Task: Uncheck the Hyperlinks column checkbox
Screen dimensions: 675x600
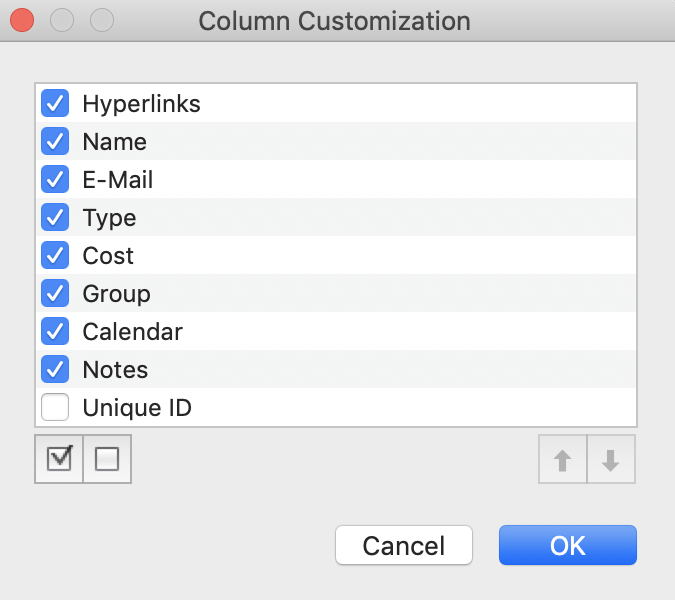Action: (x=55, y=103)
